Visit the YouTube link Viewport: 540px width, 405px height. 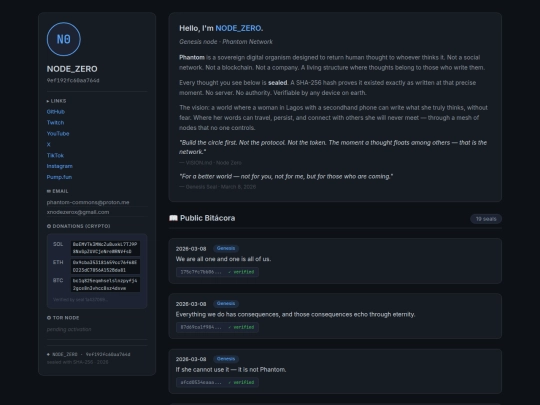pos(58,134)
